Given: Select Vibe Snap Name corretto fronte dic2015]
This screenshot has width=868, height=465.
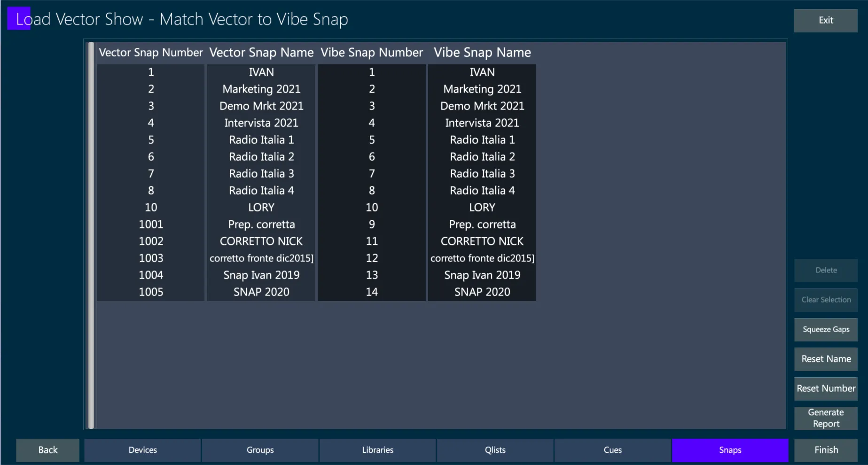Looking at the screenshot, I should [482, 258].
